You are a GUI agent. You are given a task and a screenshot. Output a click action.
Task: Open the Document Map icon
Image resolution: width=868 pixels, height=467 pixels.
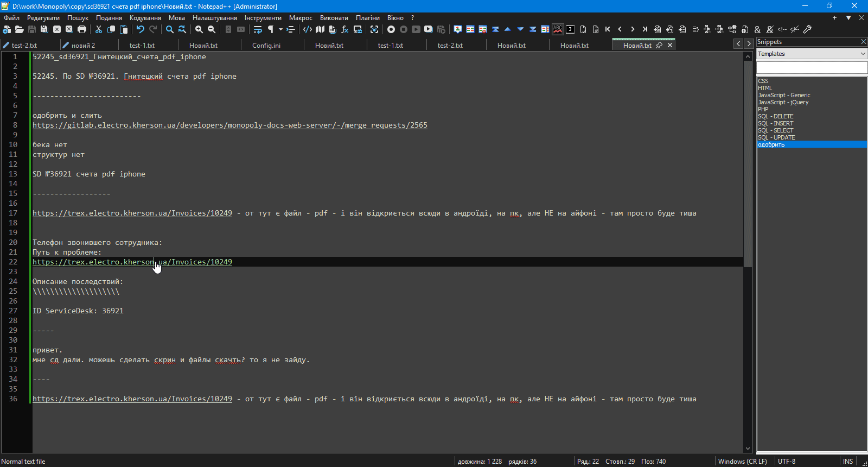click(320, 29)
